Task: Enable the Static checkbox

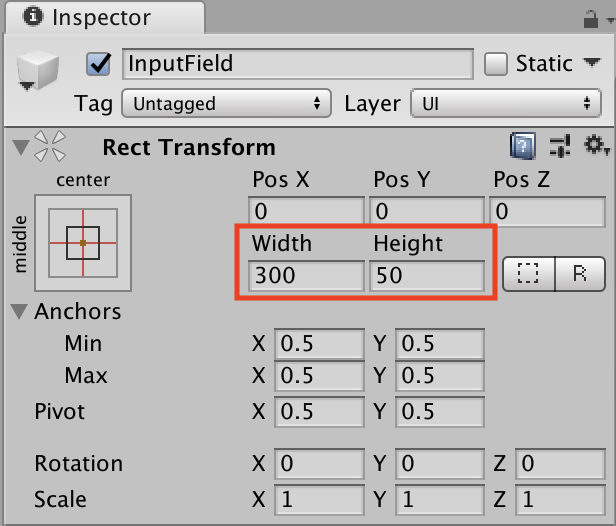Action: (496, 64)
